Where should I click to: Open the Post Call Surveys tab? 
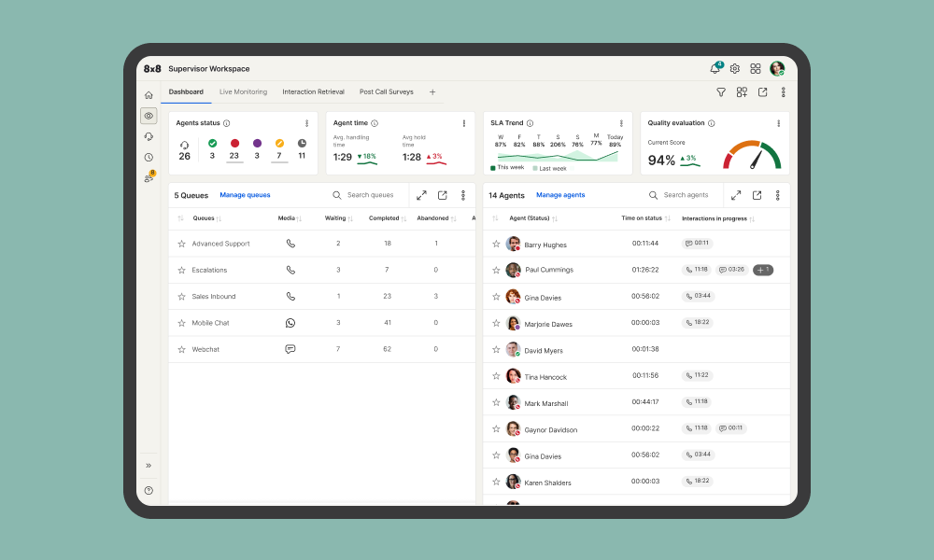(386, 91)
